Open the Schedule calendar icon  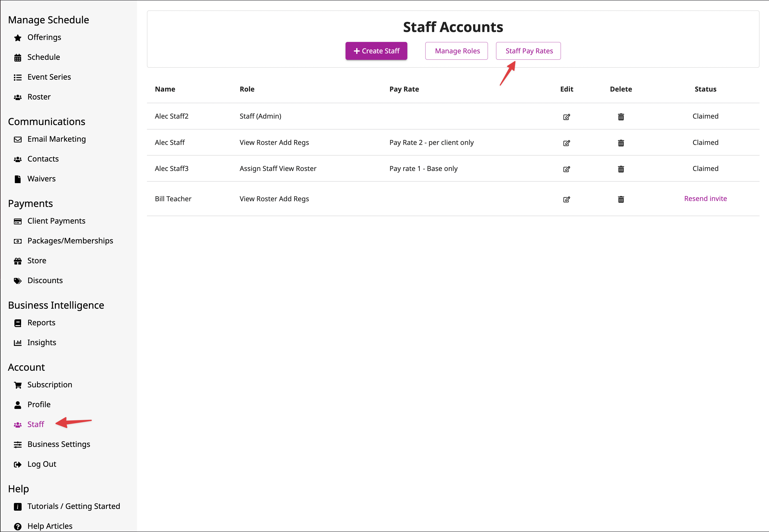pyautogui.click(x=18, y=57)
